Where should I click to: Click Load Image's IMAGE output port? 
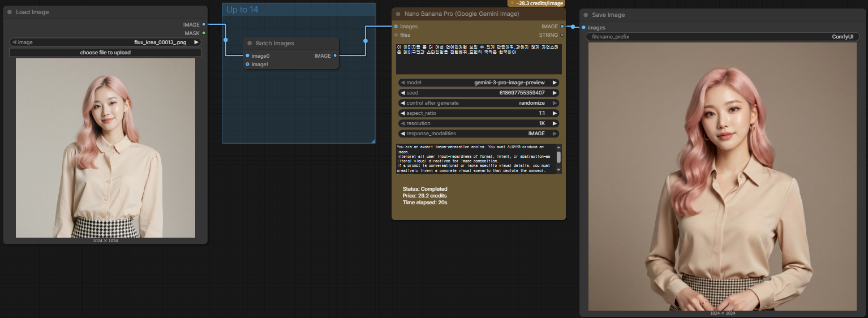point(204,24)
